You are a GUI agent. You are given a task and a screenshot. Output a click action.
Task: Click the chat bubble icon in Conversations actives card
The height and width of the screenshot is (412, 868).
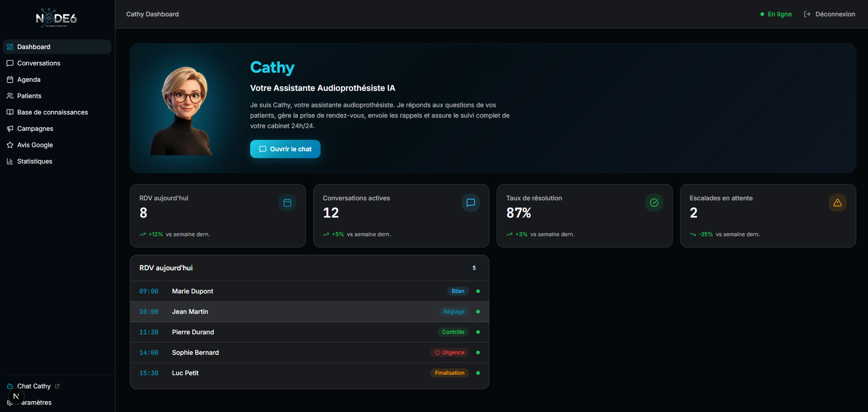click(471, 203)
